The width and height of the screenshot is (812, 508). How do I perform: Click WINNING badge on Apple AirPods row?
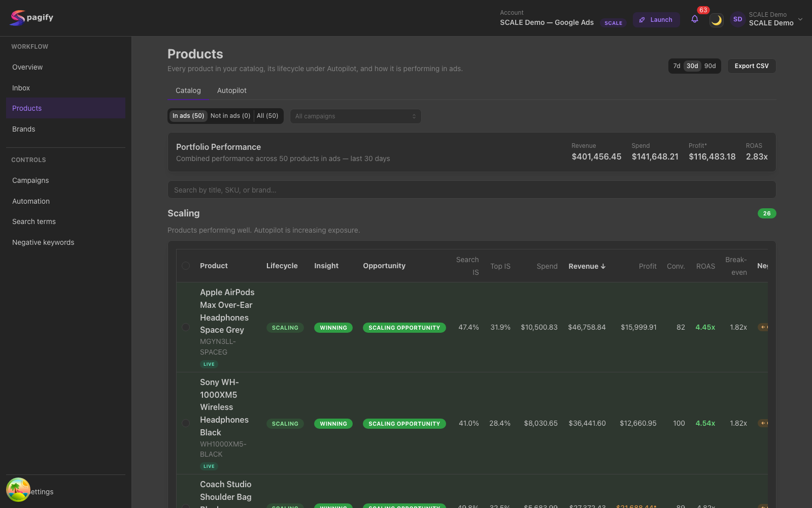point(333,328)
